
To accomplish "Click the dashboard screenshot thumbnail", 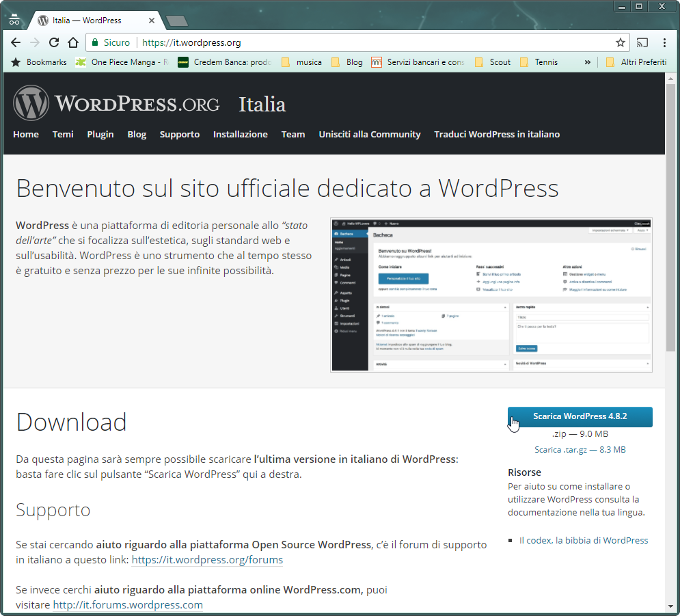I will click(x=491, y=295).
